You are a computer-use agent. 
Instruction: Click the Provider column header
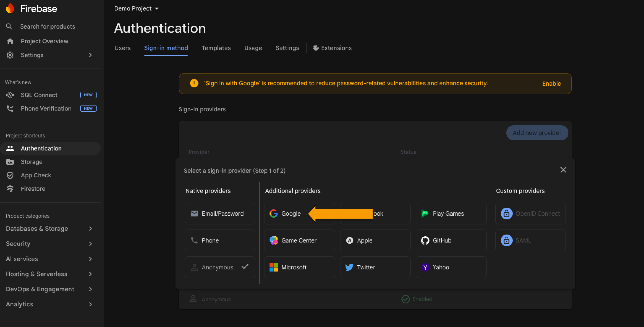[x=199, y=152]
